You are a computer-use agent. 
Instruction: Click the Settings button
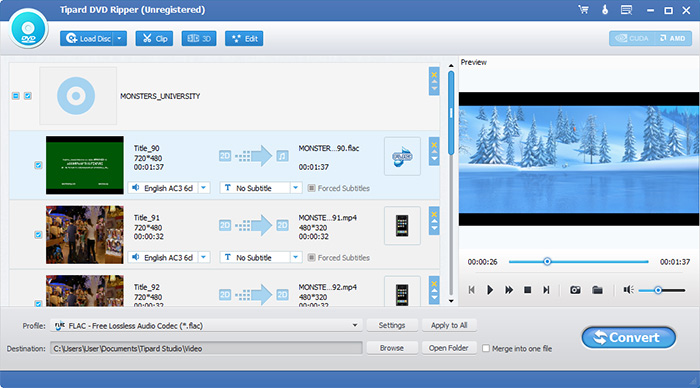coord(392,325)
